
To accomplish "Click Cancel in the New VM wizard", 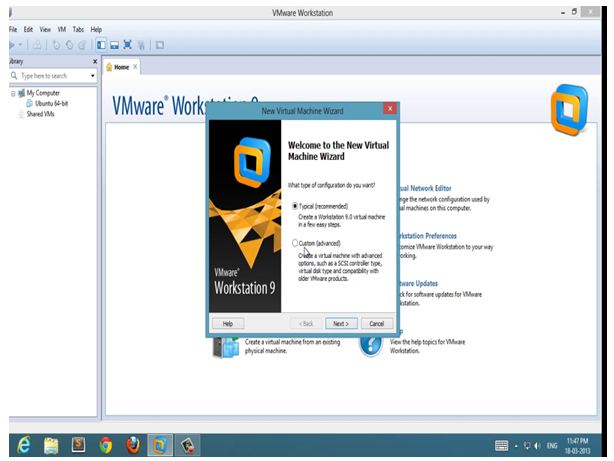I will pos(377,324).
